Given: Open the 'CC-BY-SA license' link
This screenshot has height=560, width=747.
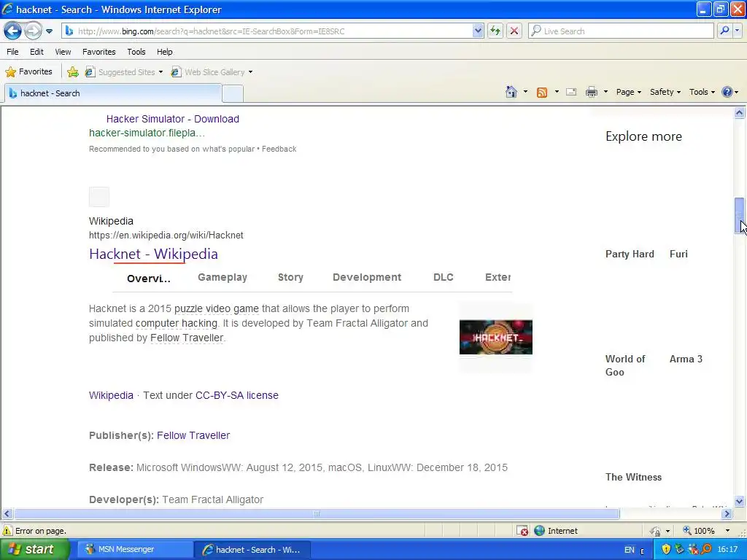Looking at the screenshot, I should 237,395.
